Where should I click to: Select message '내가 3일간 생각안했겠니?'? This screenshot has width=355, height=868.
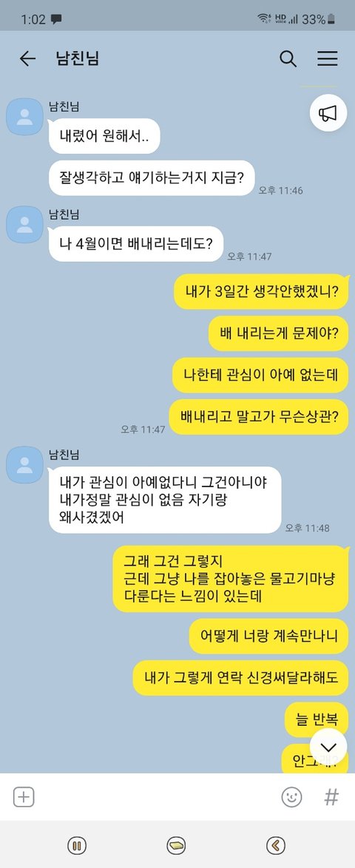pos(261,291)
